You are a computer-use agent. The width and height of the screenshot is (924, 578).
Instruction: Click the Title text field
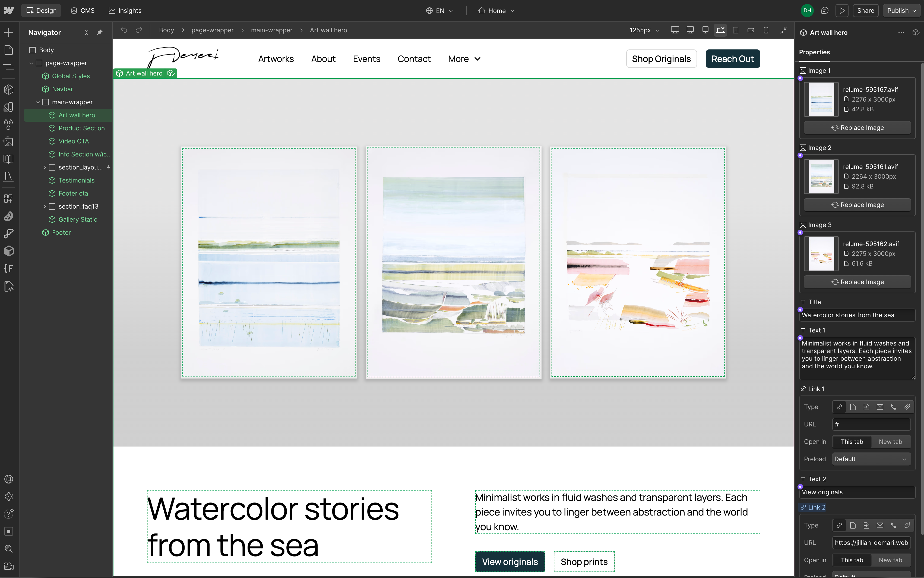pos(857,315)
